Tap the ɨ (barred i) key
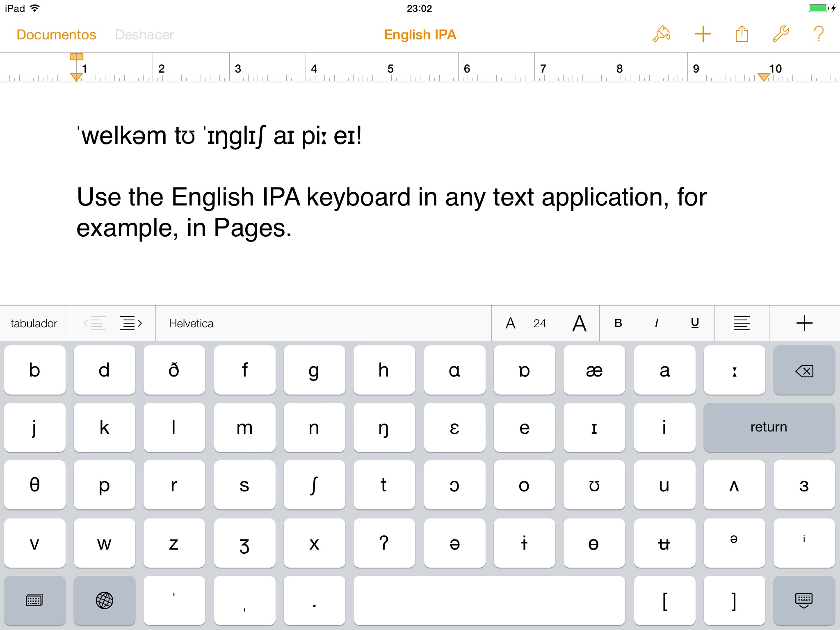This screenshot has width=840, height=630. (525, 543)
